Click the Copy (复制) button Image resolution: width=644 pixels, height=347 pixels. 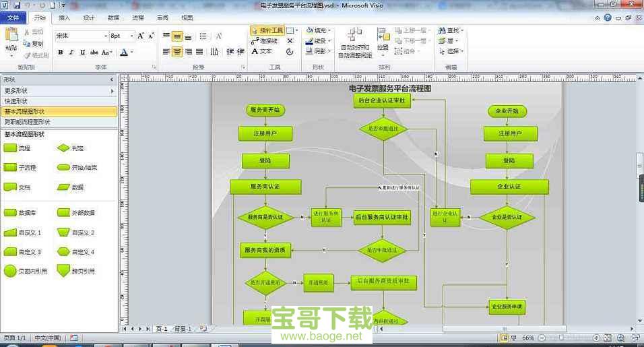pyautogui.click(x=33, y=44)
